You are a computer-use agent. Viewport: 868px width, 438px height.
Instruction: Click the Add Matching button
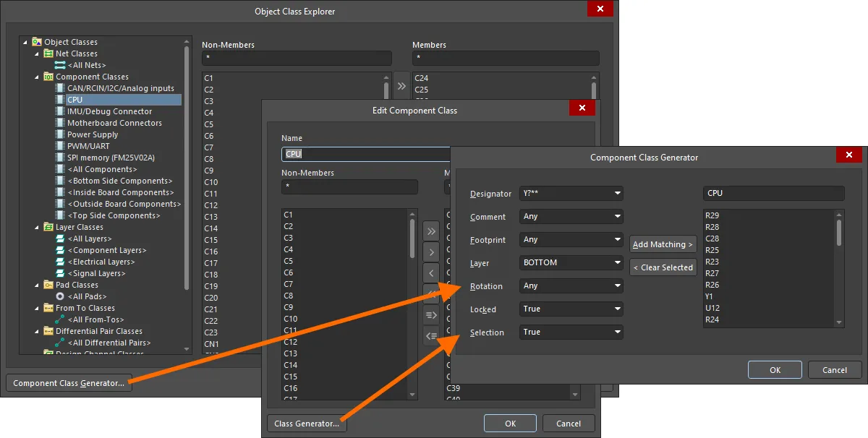pyautogui.click(x=663, y=244)
